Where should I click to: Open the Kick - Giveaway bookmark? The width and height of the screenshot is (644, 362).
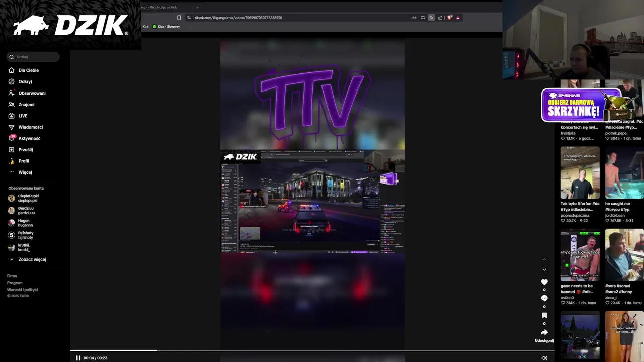[x=166, y=27]
